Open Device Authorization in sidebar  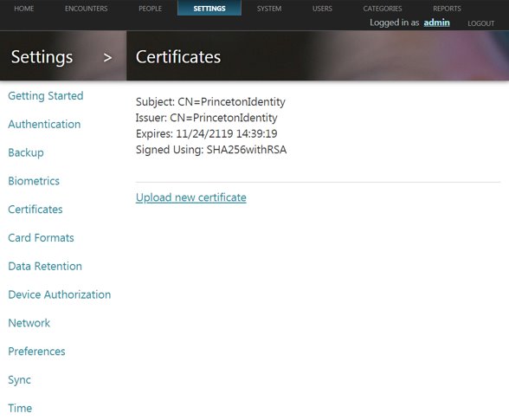pyautogui.click(x=60, y=294)
